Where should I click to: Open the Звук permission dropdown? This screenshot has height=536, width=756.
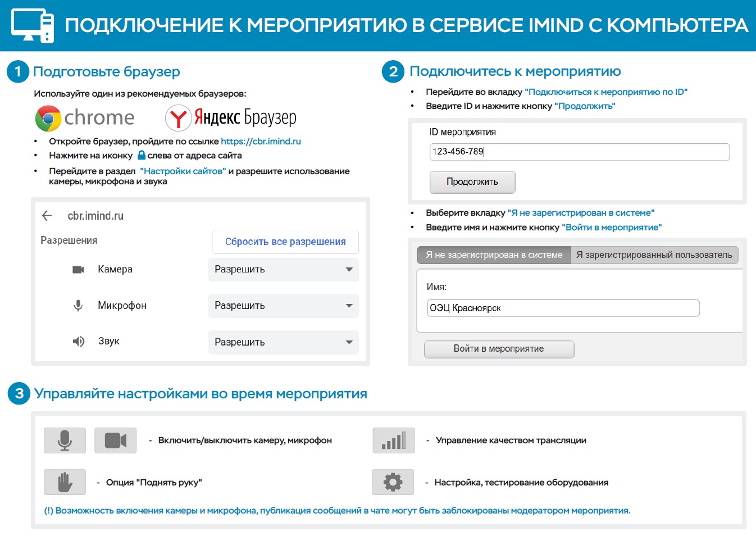click(284, 342)
